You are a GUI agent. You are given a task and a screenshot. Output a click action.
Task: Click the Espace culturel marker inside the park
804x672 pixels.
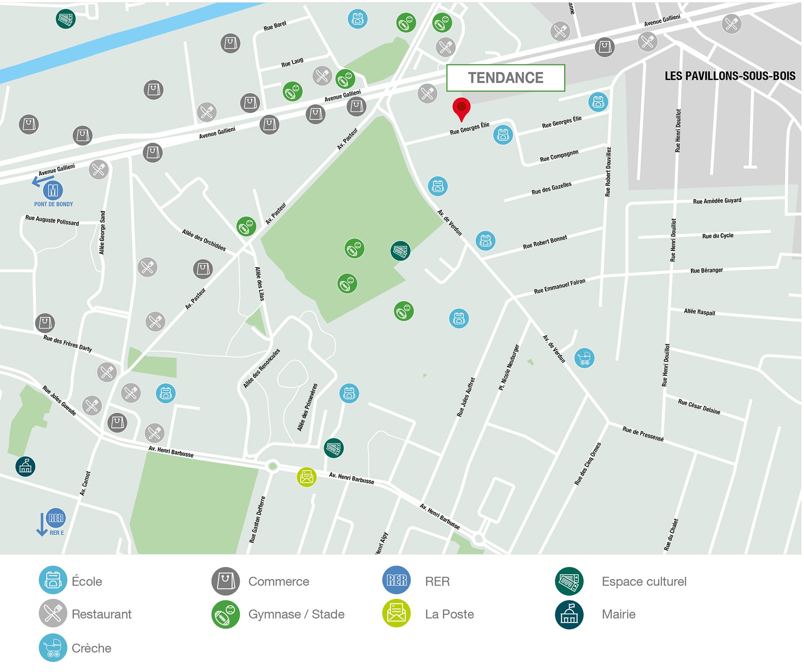coord(400,251)
